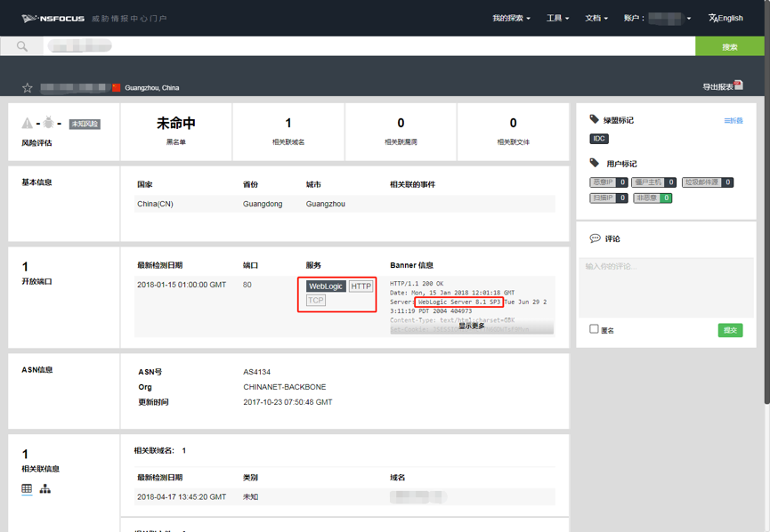Toggle the 恶意IP user tag
The height and width of the screenshot is (532, 770).
point(609,182)
